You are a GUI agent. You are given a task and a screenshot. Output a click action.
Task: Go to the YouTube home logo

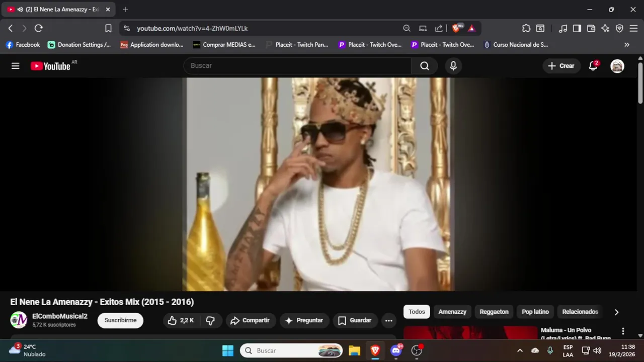click(x=50, y=66)
